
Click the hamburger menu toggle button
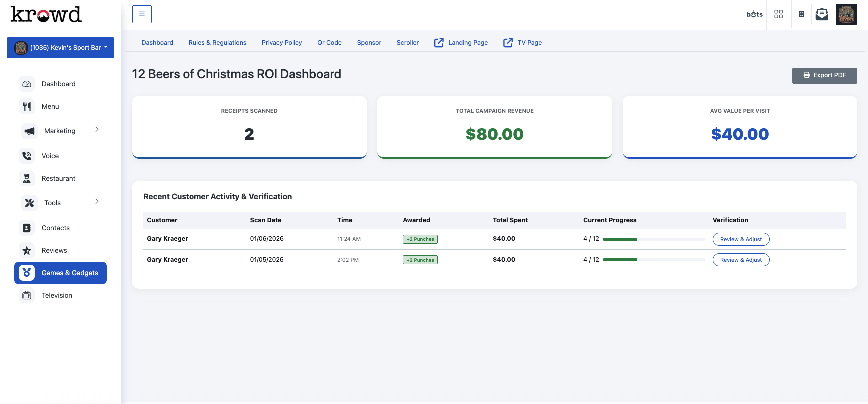(x=142, y=14)
